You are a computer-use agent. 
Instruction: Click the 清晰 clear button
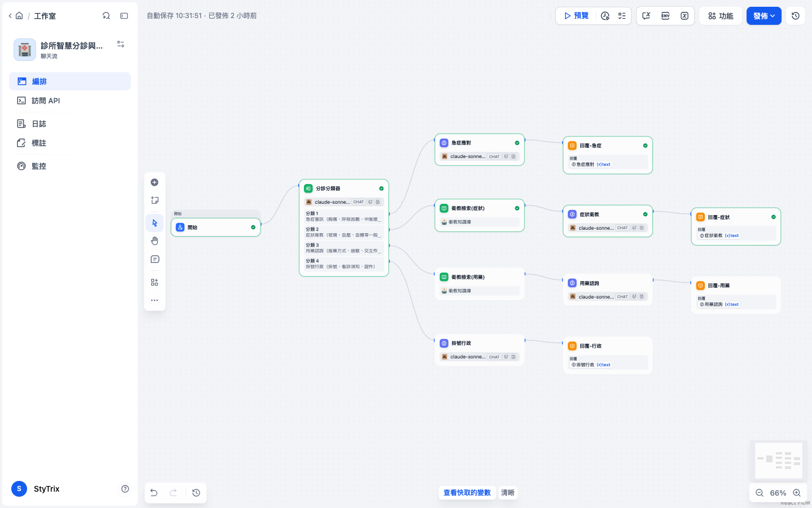[507, 493]
